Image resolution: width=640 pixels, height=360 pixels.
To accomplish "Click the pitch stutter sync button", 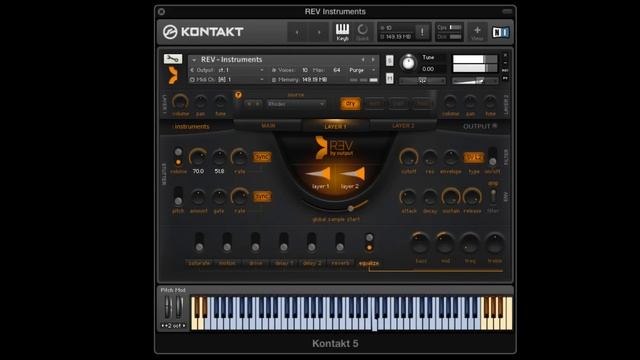I will click(262, 196).
